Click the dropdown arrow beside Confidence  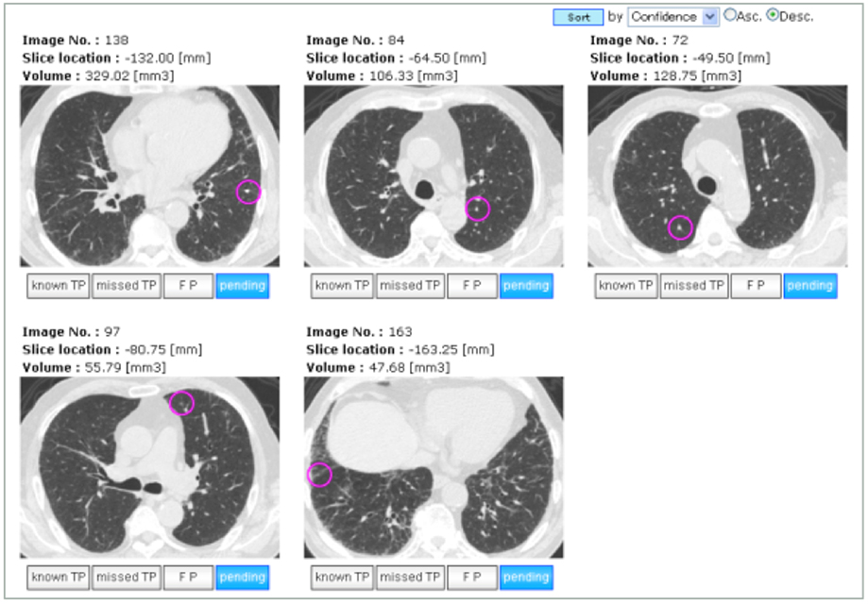point(709,17)
